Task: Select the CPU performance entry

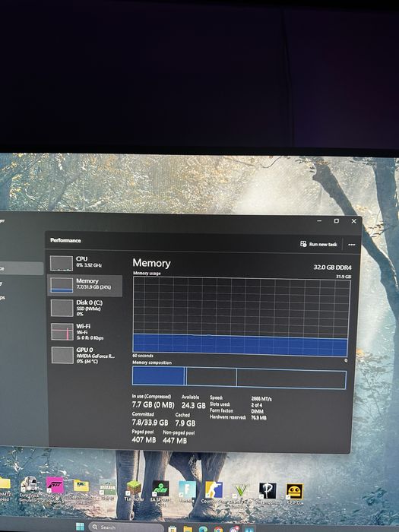Action: coord(84,263)
